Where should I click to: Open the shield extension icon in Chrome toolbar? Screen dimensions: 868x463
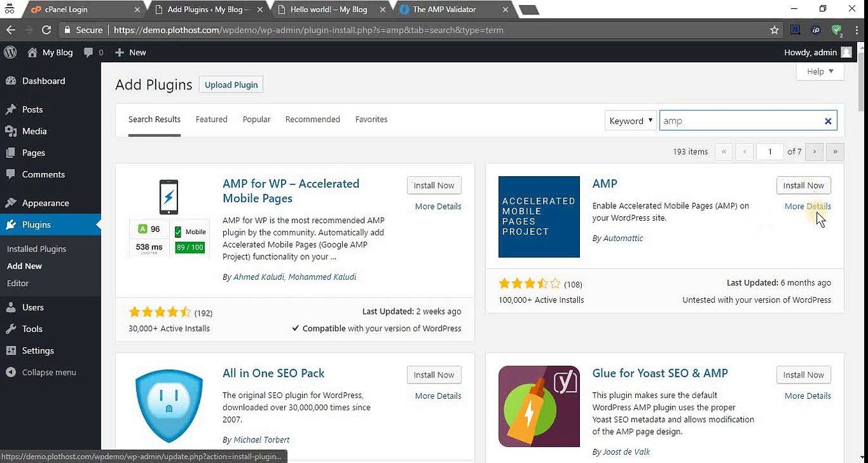836,30
